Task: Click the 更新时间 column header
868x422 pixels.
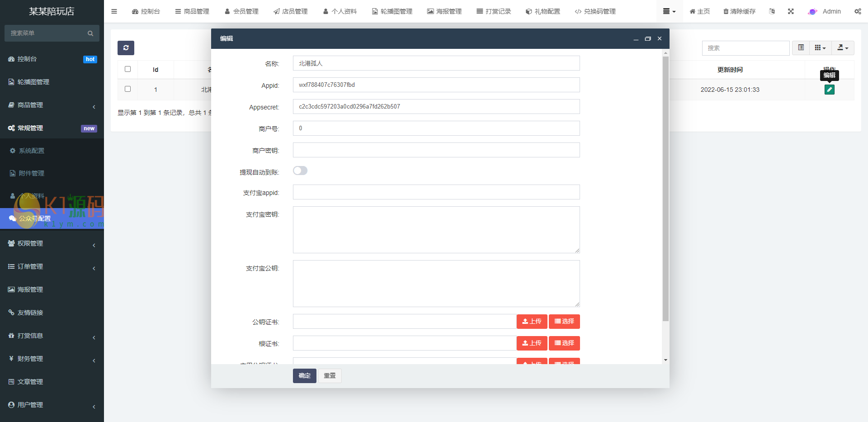Action: [x=730, y=70]
